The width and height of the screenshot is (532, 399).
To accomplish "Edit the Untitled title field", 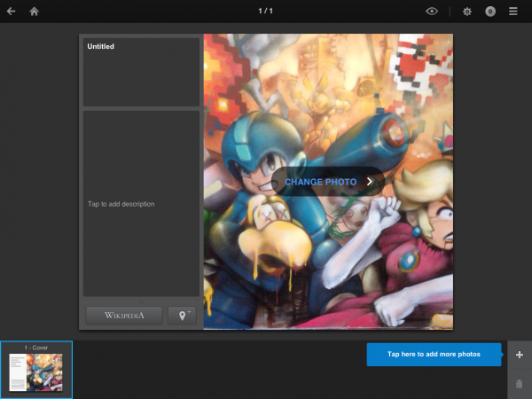I will tap(141, 72).
